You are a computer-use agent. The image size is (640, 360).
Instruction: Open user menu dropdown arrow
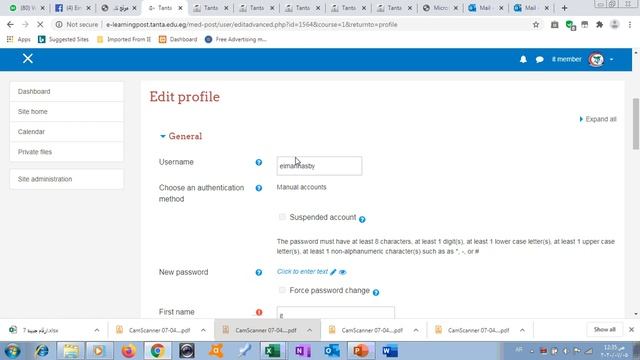611,60
